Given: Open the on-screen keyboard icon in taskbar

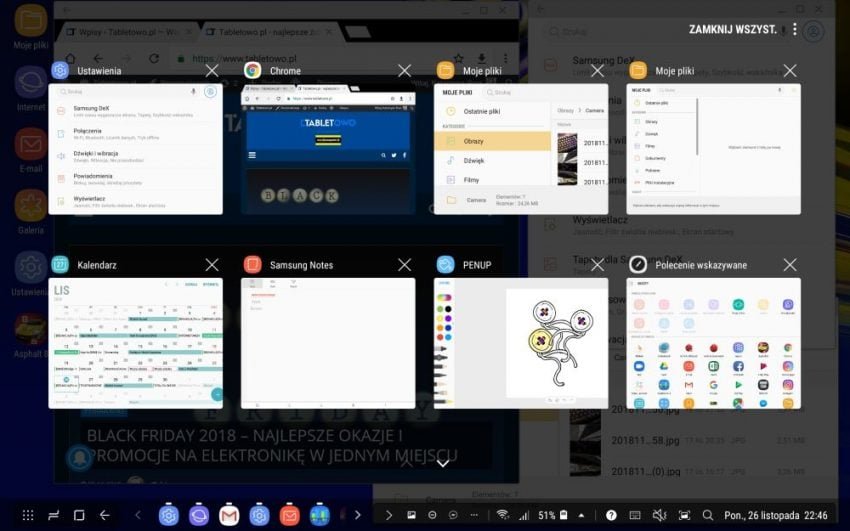Looking at the screenshot, I should click(x=635, y=515).
